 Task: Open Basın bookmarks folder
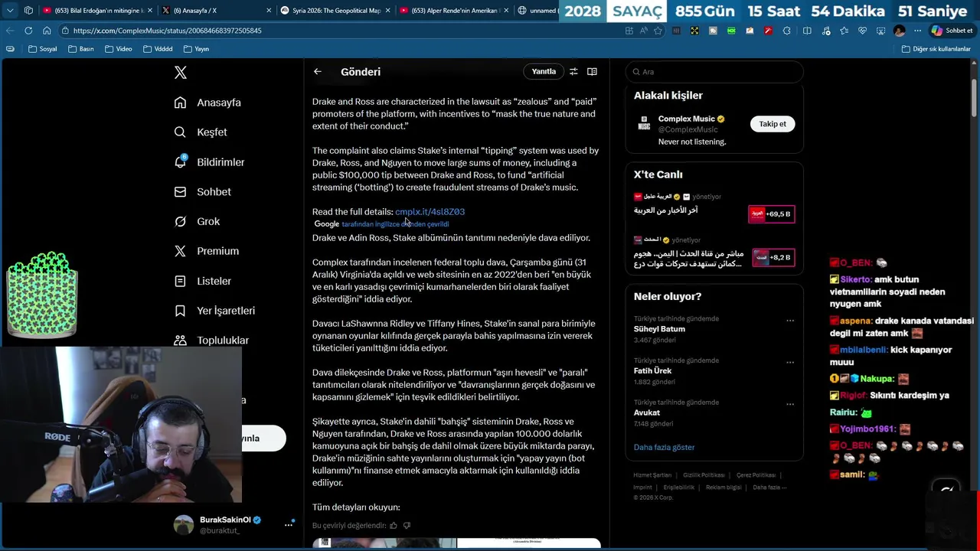81,49
